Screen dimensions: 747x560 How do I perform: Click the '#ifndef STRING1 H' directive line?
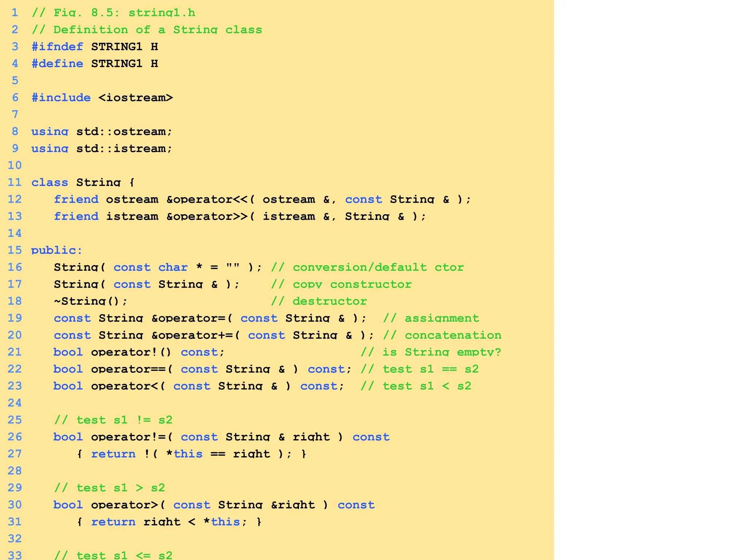point(94,47)
